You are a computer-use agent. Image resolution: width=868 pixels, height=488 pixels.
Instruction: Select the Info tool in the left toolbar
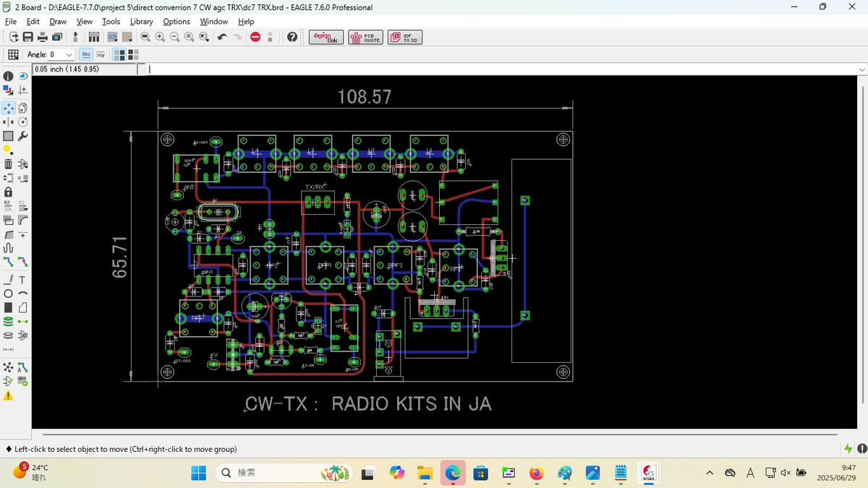coord(8,76)
